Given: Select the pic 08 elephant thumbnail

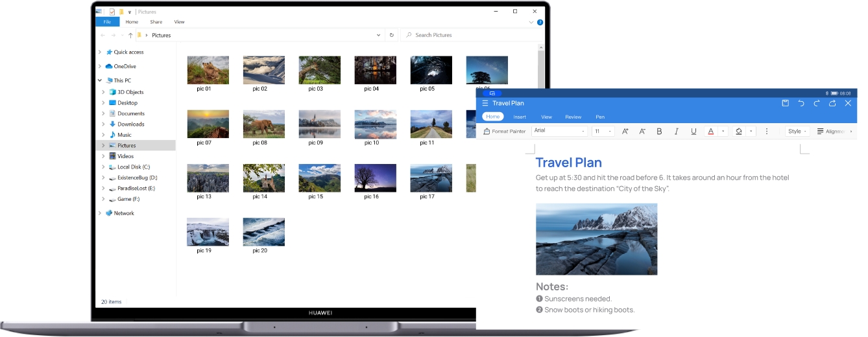Looking at the screenshot, I should click(x=263, y=124).
